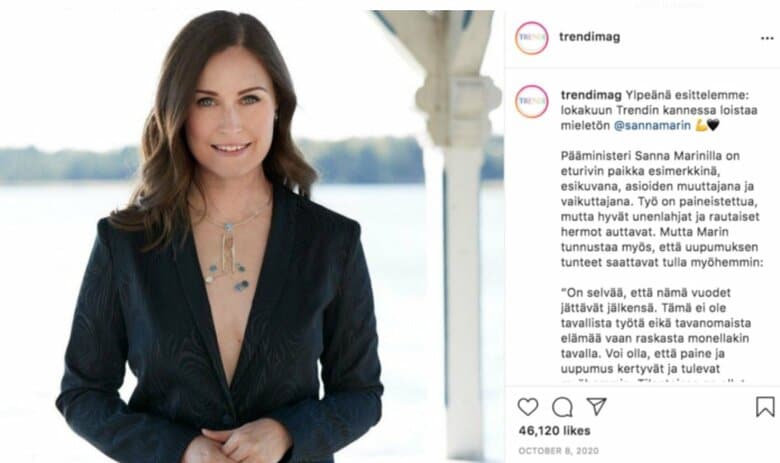
Task: Click the black heart emoji in caption
Action: click(712, 126)
